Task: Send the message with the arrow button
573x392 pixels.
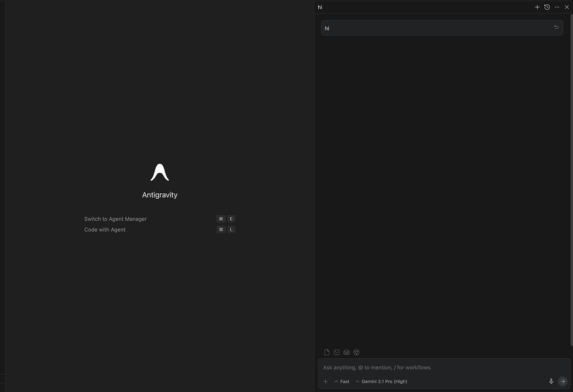Action: coord(563,381)
